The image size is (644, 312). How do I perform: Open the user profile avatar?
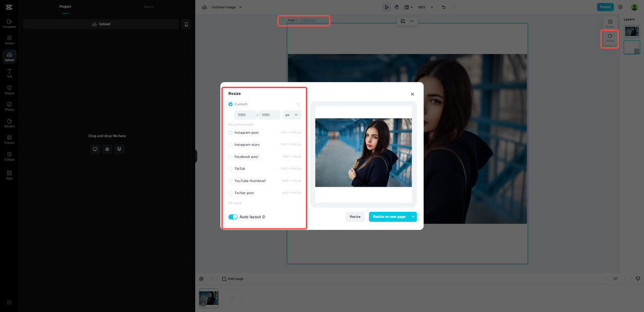[634, 7]
